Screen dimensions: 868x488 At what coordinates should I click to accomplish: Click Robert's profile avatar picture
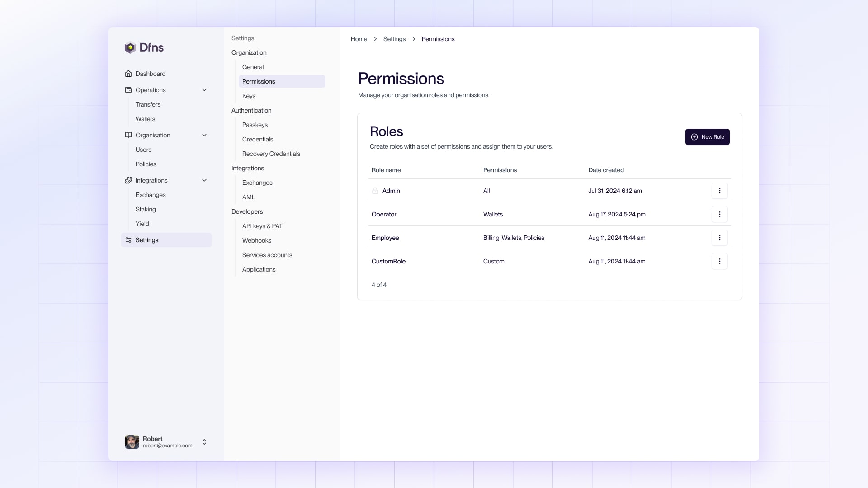pyautogui.click(x=132, y=442)
